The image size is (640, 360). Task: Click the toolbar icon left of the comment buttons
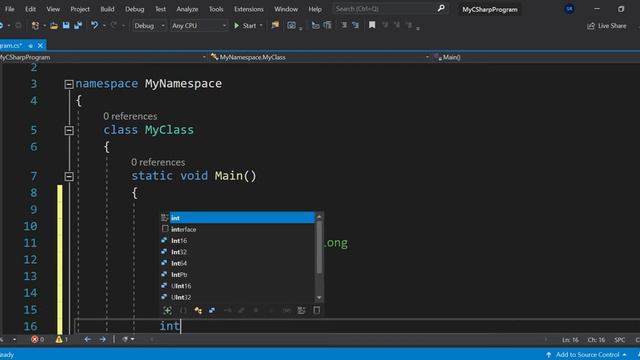tap(291, 26)
